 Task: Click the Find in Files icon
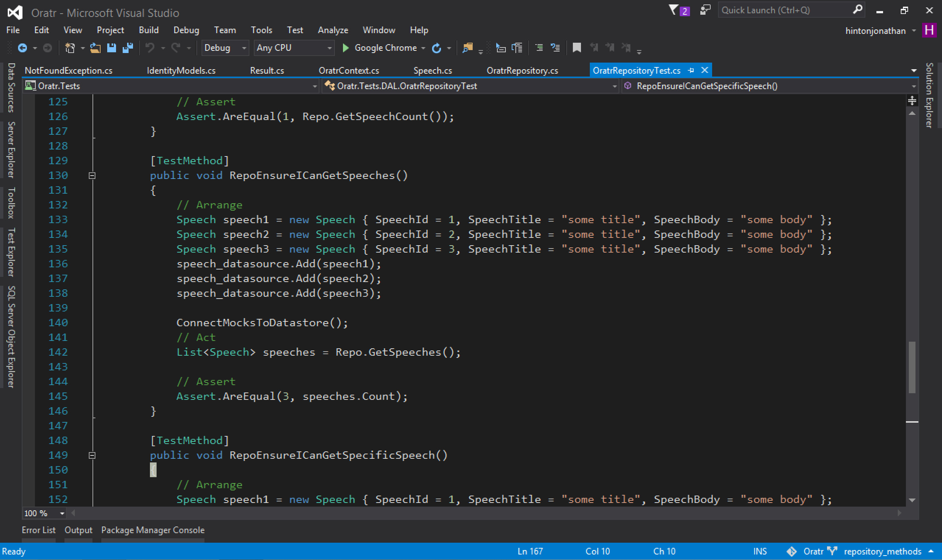[x=468, y=48]
